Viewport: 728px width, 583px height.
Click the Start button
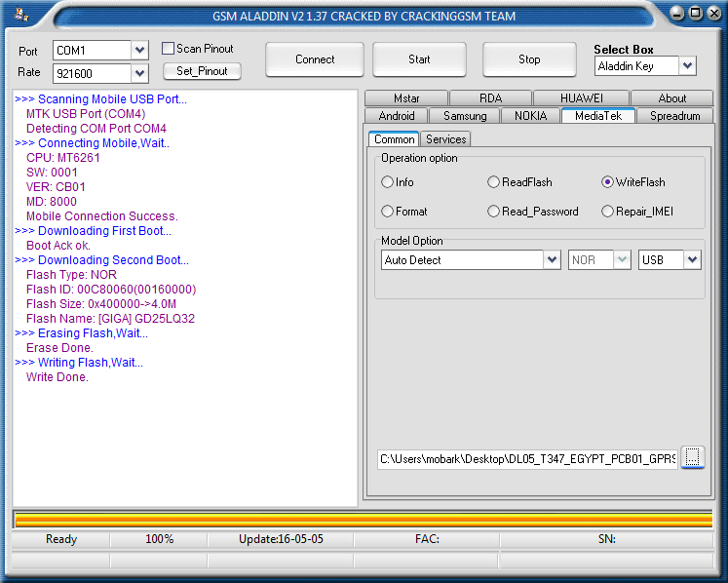419,59
